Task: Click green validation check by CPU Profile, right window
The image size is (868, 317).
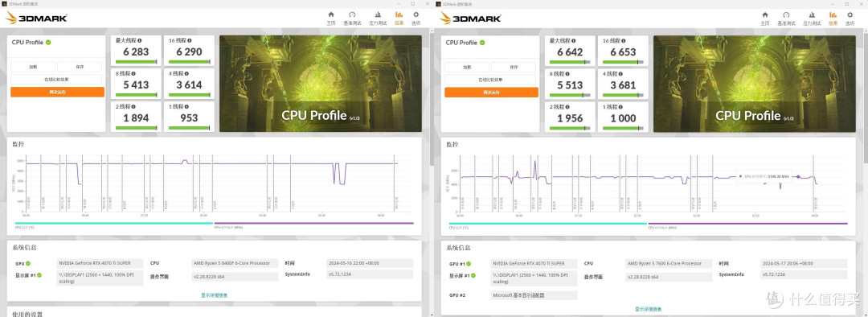Action: pos(482,42)
